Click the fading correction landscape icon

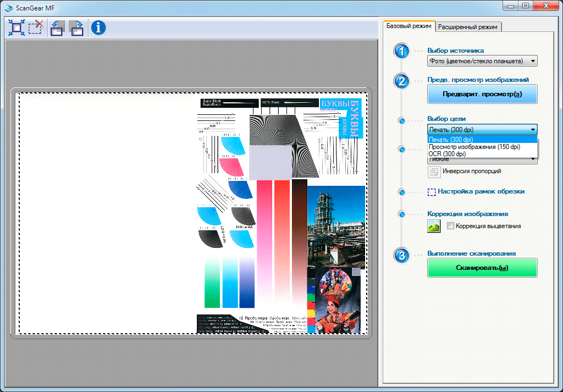pos(434,226)
